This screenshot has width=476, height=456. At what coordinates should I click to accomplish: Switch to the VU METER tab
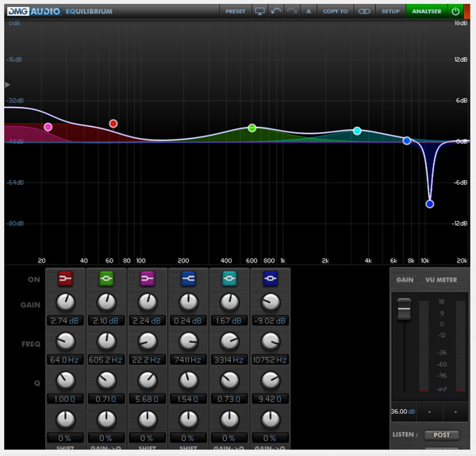point(441,280)
